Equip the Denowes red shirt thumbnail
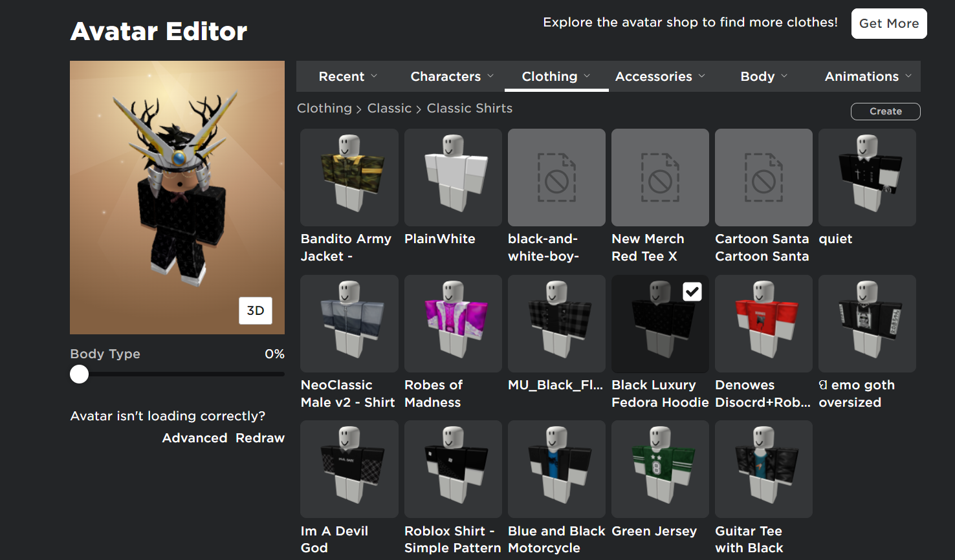Screen dimensions: 955x560 pos(763,323)
